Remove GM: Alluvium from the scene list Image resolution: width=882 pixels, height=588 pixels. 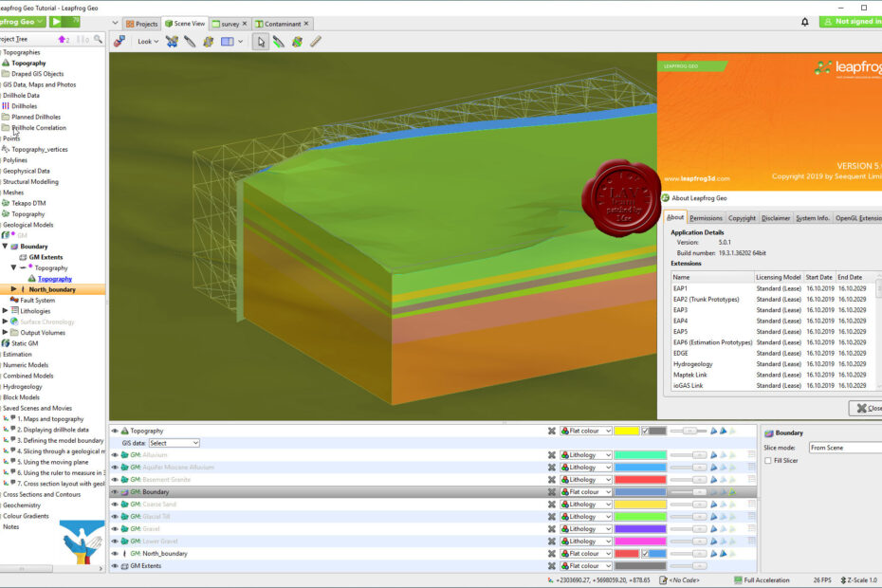[x=552, y=455]
